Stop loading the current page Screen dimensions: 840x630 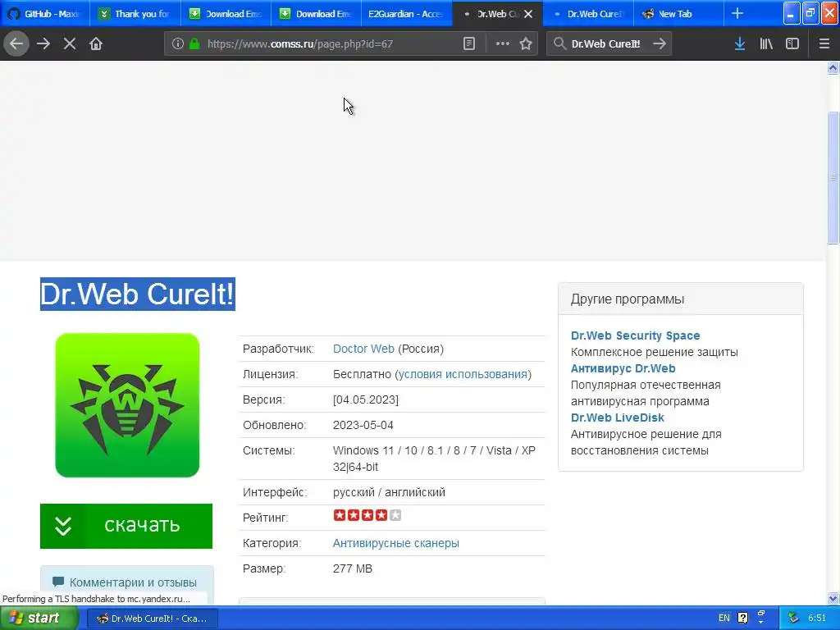pyautogui.click(x=70, y=44)
